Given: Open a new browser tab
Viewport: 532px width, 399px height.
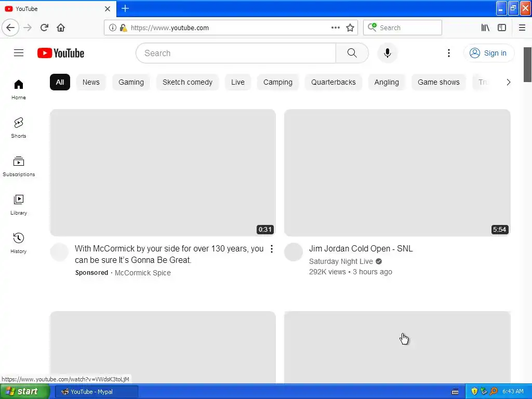Looking at the screenshot, I should (x=125, y=8).
